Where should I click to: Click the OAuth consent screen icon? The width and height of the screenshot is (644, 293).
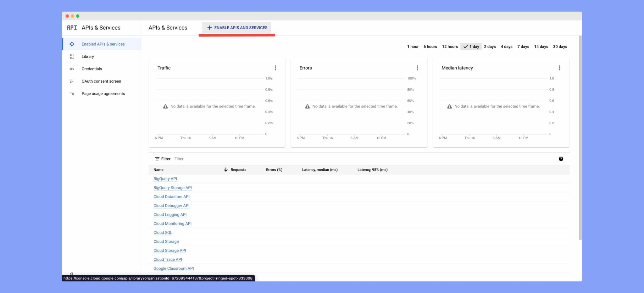pos(72,81)
